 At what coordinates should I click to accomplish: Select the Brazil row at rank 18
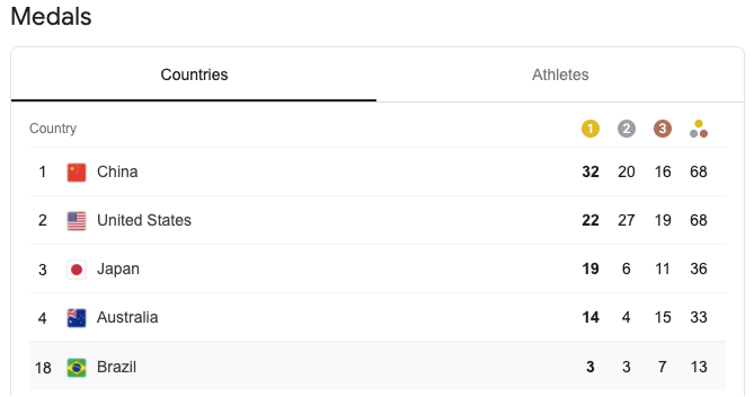(377, 366)
